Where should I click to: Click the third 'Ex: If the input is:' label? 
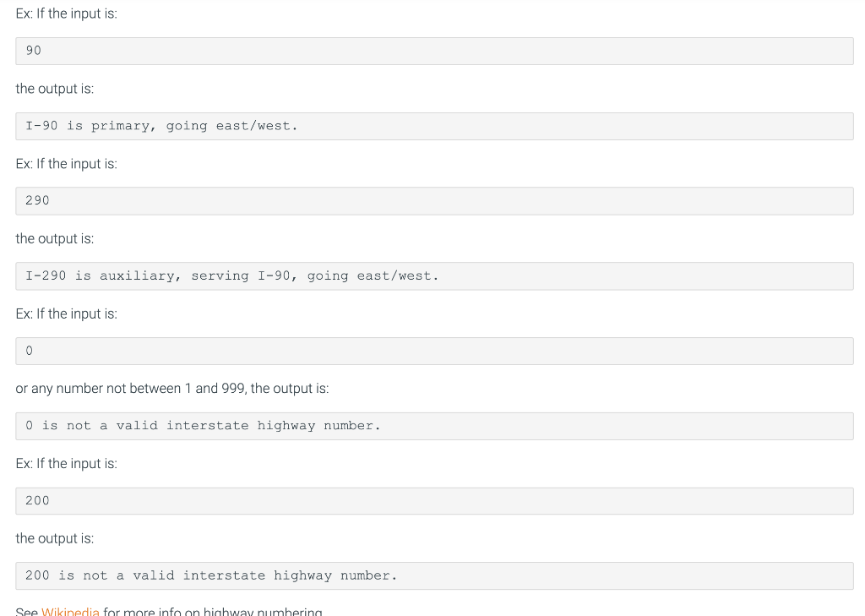click(x=67, y=313)
